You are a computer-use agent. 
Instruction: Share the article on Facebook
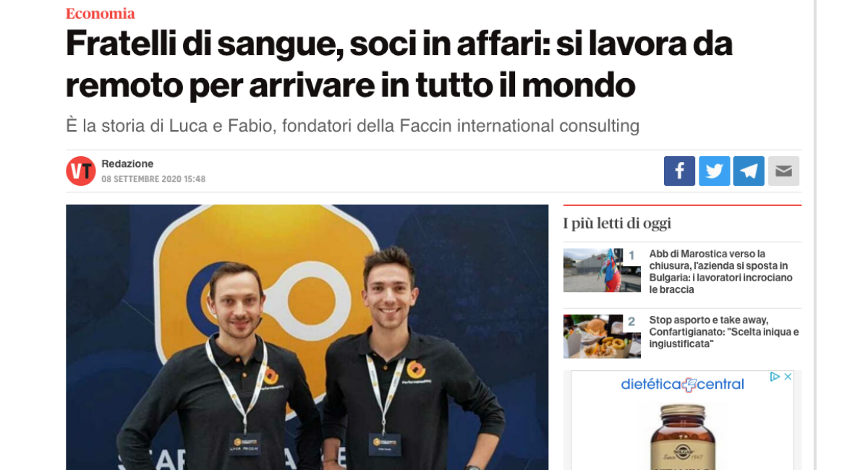click(679, 171)
